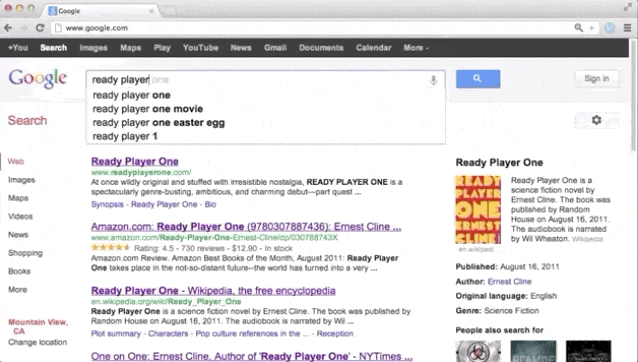Open YouTube in the top bar
This screenshot has width=638, height=362.
coord(201,48)
